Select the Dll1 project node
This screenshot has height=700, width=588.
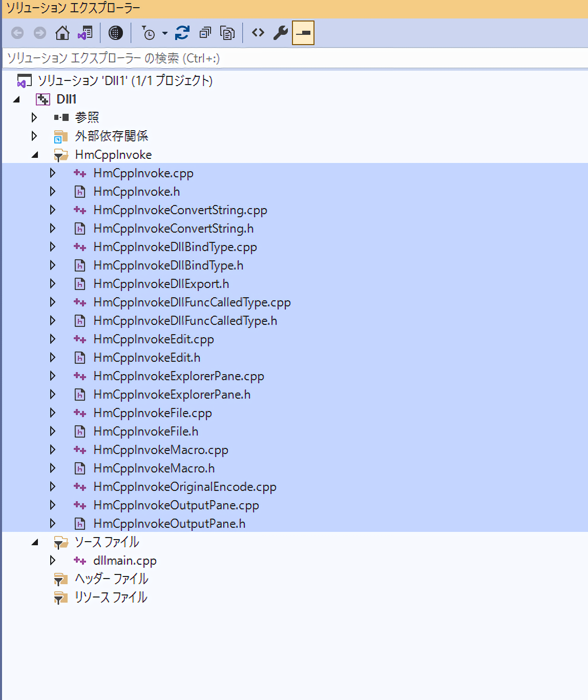(66, 99)
